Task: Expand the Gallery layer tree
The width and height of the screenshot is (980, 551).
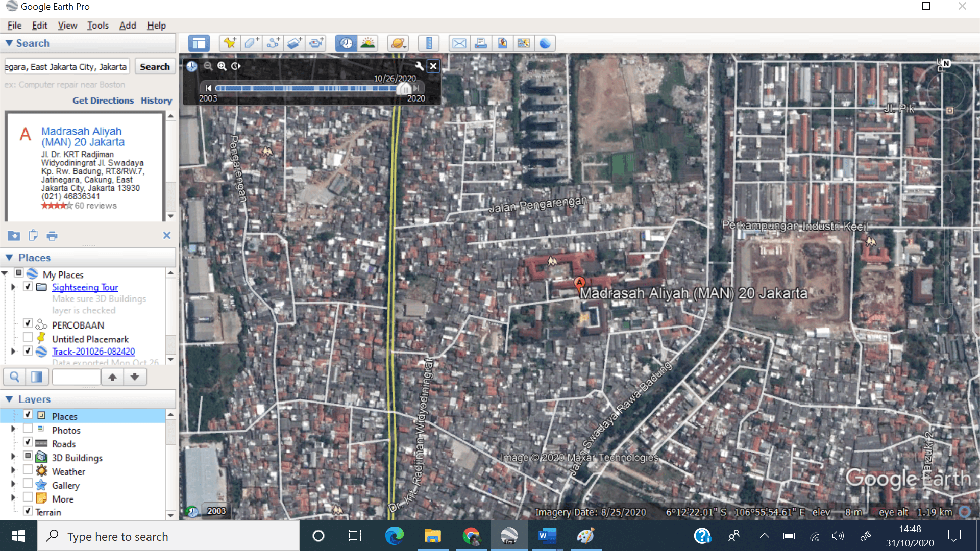Action: click(x=14, y=484)
